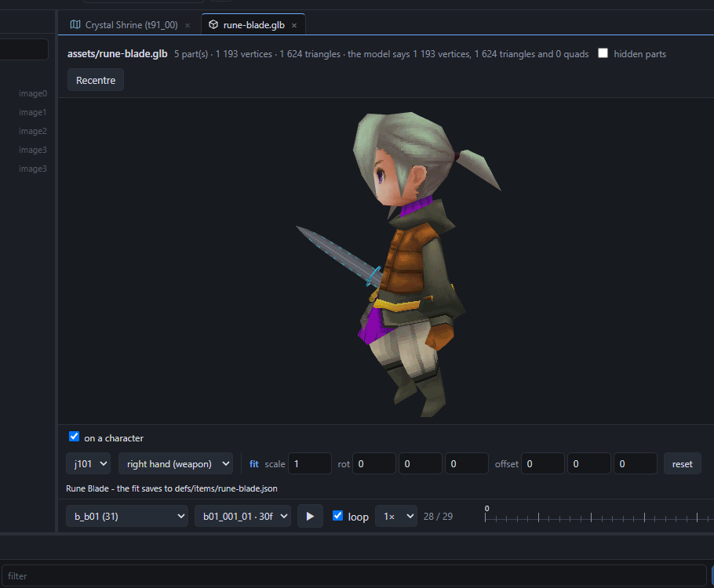Open the b_b01 (31) animation set dropdown

[127, 516]
